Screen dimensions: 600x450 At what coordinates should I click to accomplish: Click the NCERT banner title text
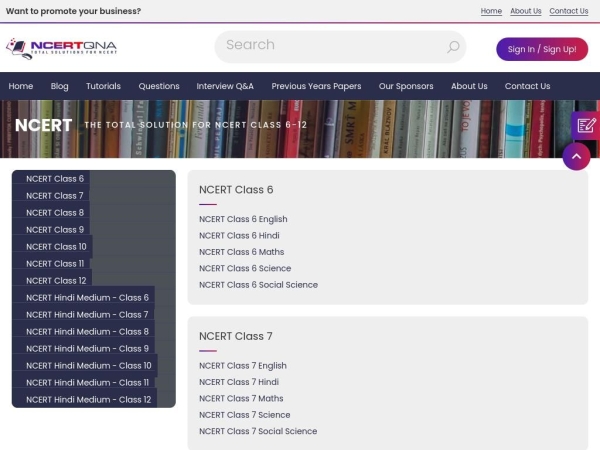[x=44, y=125]
